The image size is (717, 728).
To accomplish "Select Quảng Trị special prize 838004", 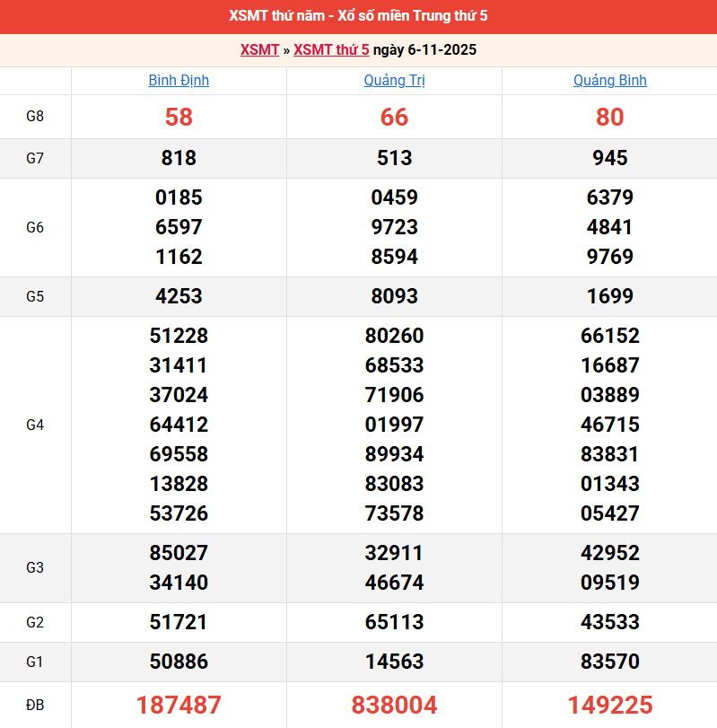I will point(394,705).
